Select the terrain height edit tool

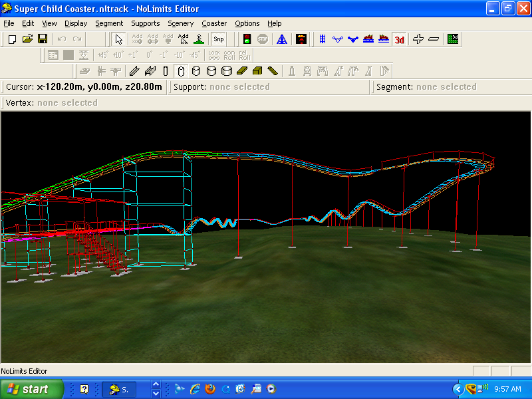click(199, 39)
